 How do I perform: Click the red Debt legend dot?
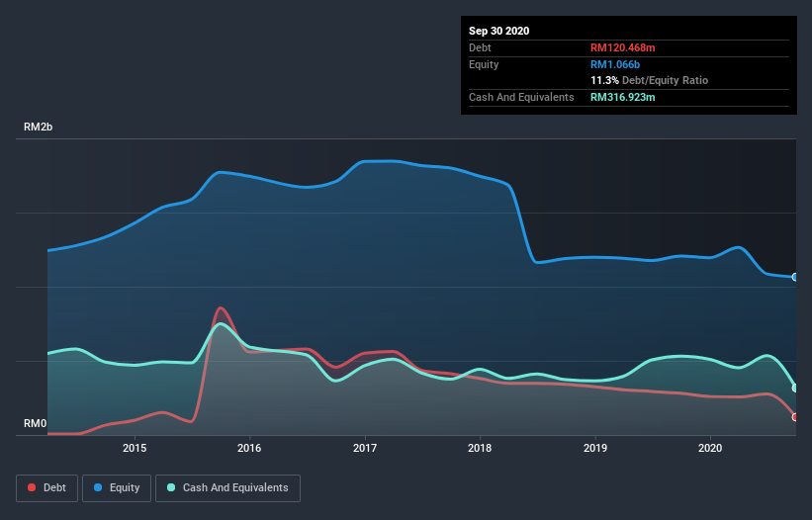point(32,487)
